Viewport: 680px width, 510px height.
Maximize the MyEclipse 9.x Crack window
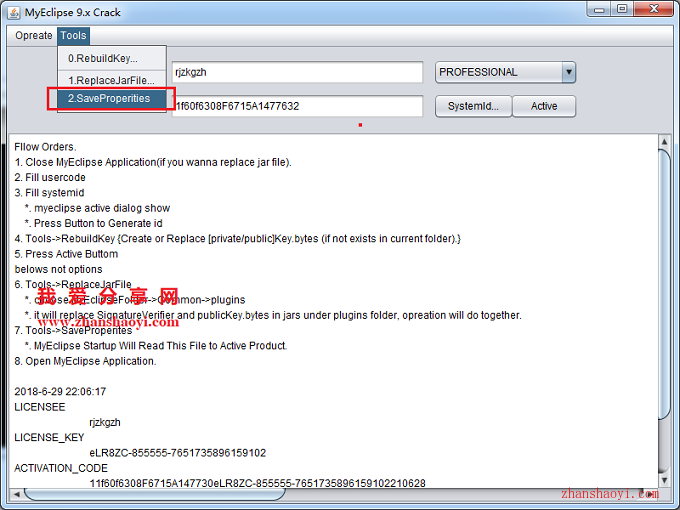[622, 9]
